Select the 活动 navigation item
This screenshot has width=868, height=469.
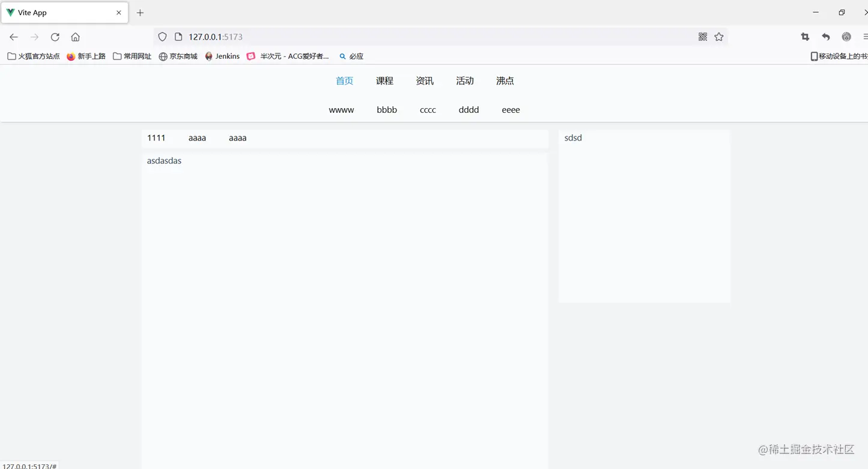465,81
